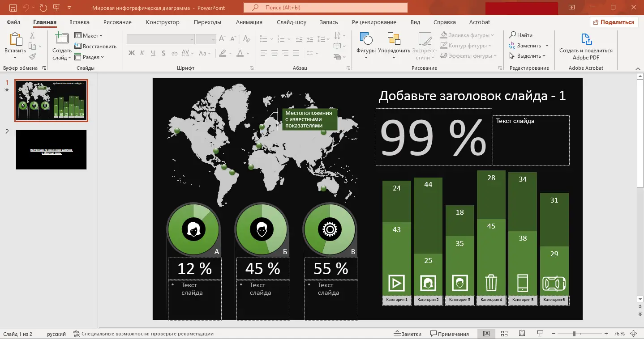Open the Layout (Макет) dropdown
The height and width of the screenshot is (339, 644).
coord(89,35)
